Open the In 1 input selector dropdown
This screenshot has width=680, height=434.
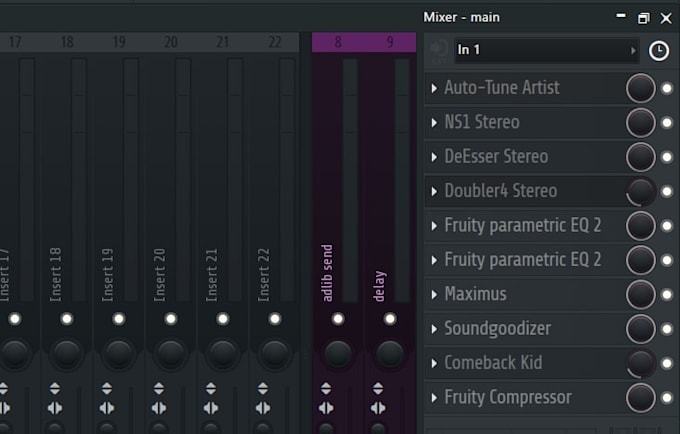(x=546, y=50)
